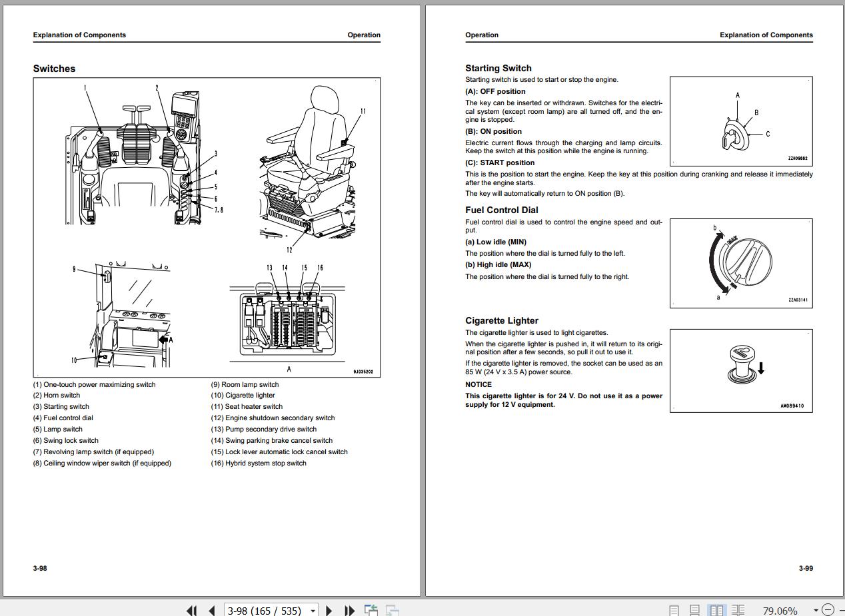Click the Starting Switch heading text
Image resolution: width=845 pixels, height=616 pixels.
point(498,68)
